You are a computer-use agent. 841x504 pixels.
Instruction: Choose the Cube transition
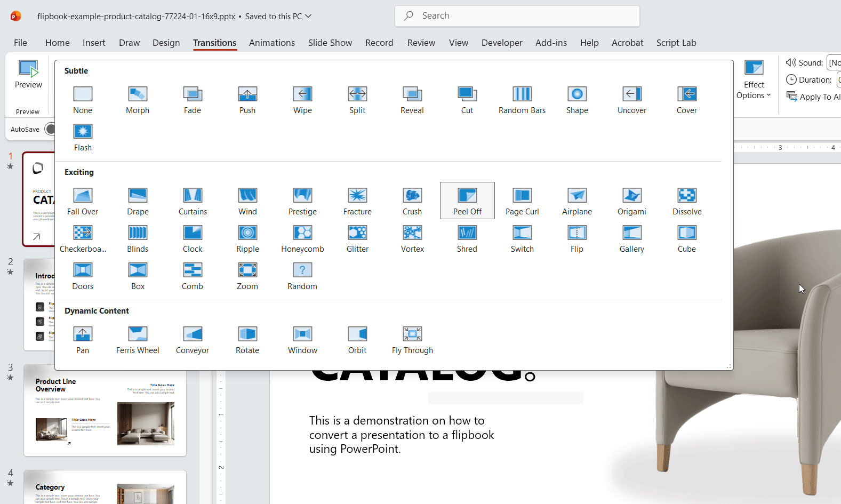[687, 238]
